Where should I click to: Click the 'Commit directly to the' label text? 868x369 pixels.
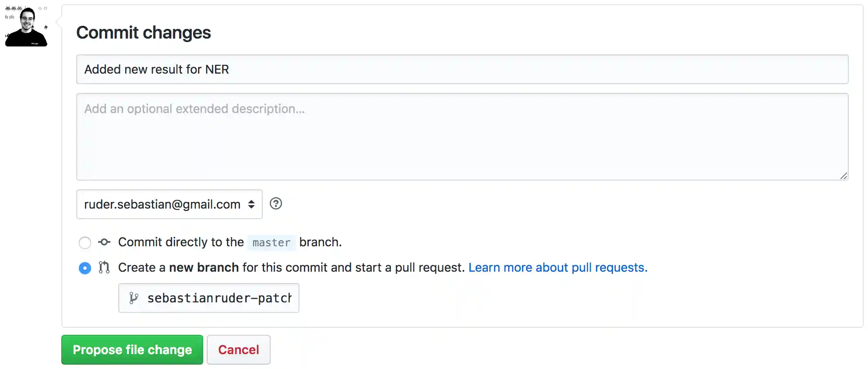pyautogui.click(x=181, y=242)
